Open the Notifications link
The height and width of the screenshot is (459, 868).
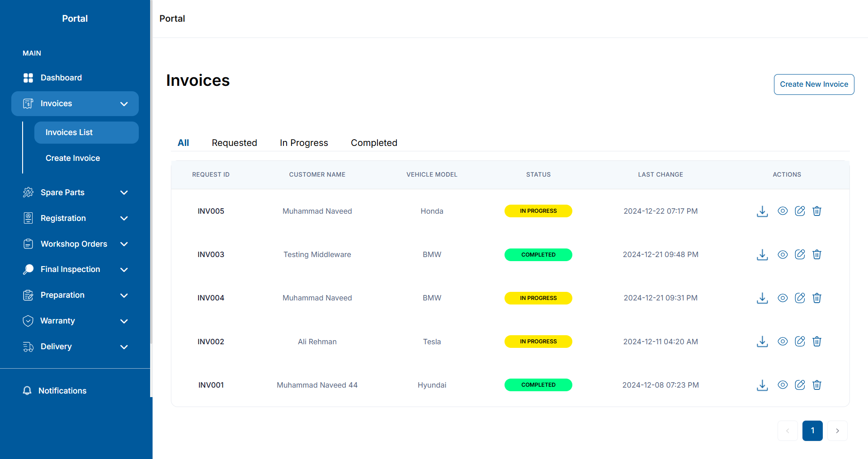tap(62, 391)
